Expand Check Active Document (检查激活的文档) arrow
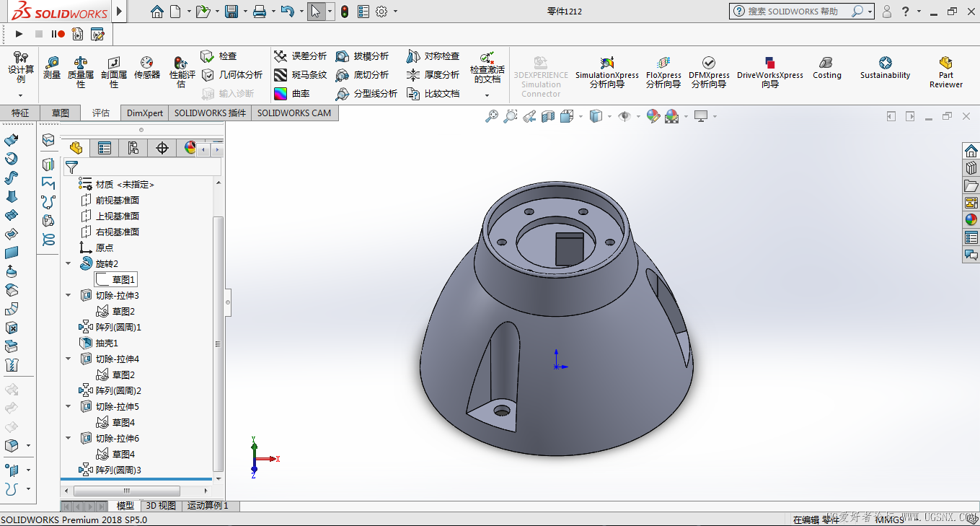 tap(487, 95)
